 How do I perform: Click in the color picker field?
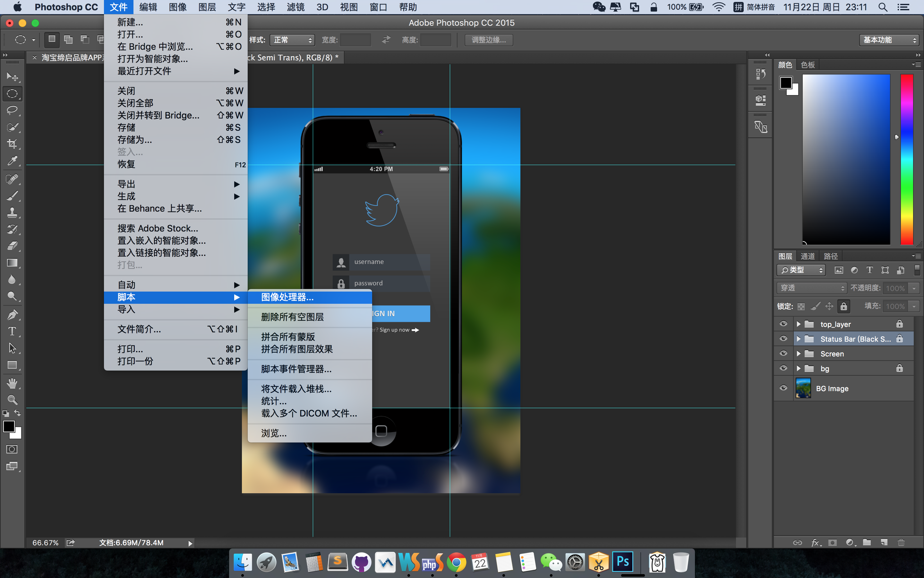pos(846,159)
